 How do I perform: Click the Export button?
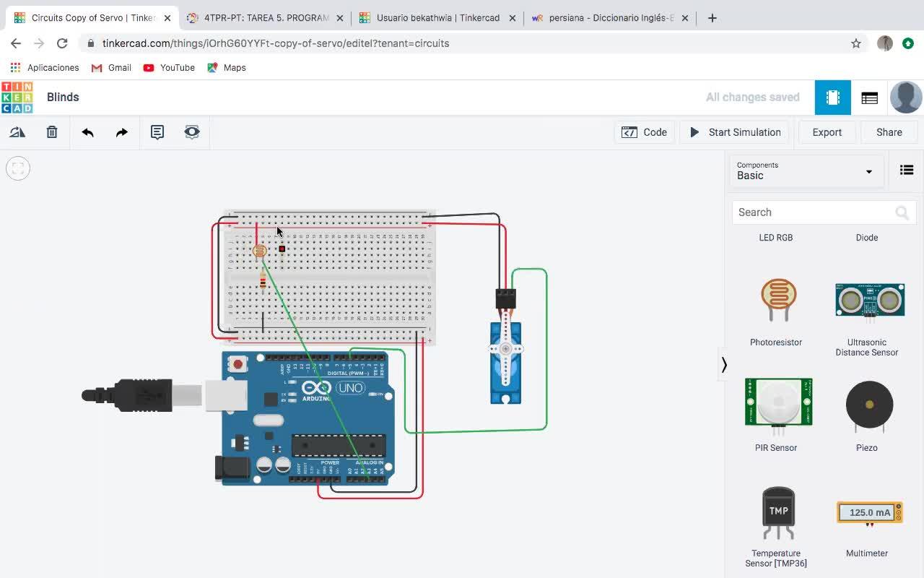coord(827,132)
